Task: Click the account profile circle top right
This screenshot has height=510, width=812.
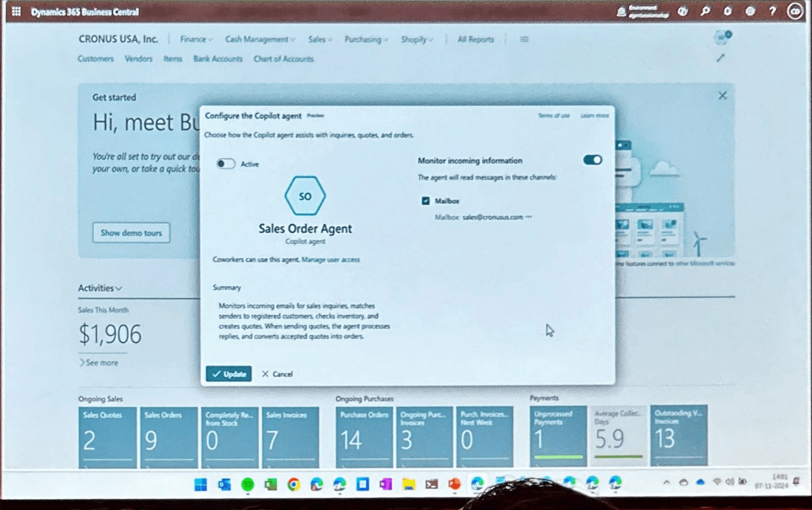Action: tap(795, 11)
